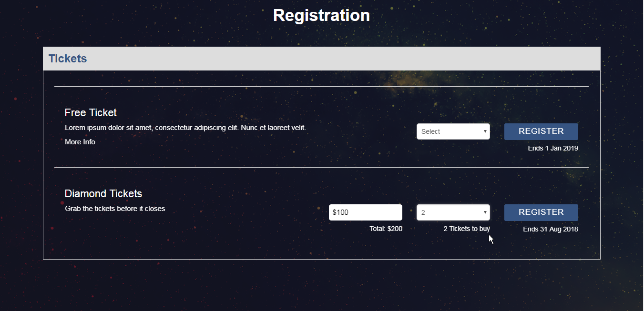Open the Diamond Tickets quantity dropdown showing 2
The image size is (644, 311).
(453, 212)
